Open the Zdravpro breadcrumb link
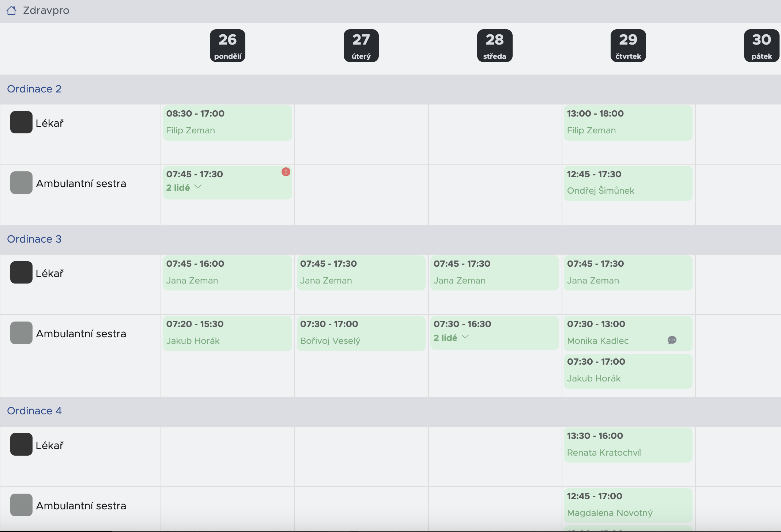 tap(46, 10)
